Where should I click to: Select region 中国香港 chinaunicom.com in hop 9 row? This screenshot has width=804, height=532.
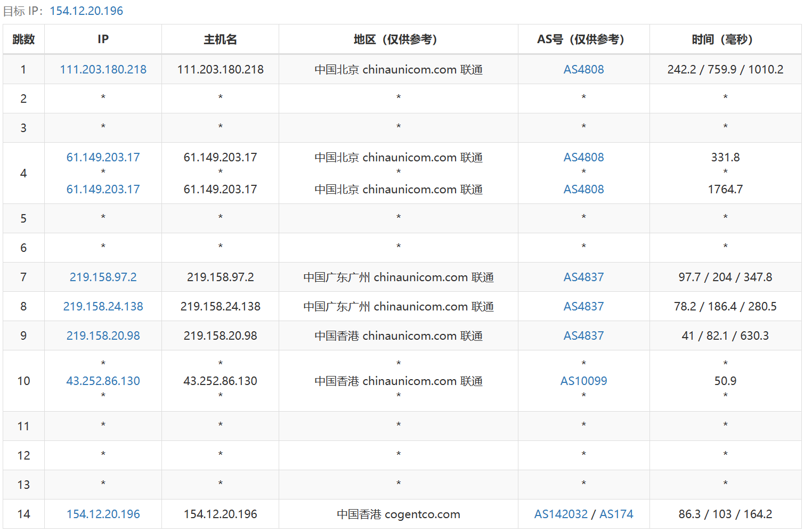385,335
